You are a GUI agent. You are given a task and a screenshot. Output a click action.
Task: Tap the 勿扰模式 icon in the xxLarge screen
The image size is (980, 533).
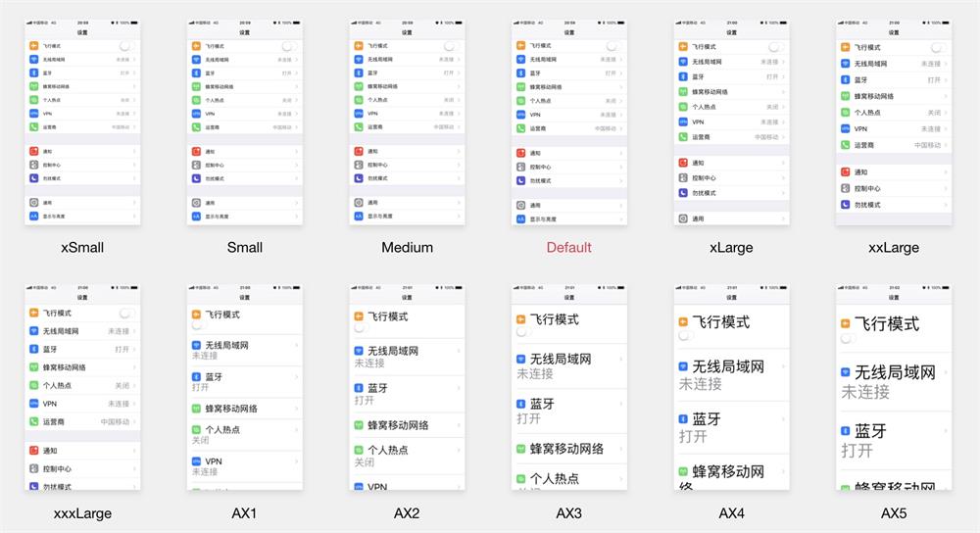point(845,205)
